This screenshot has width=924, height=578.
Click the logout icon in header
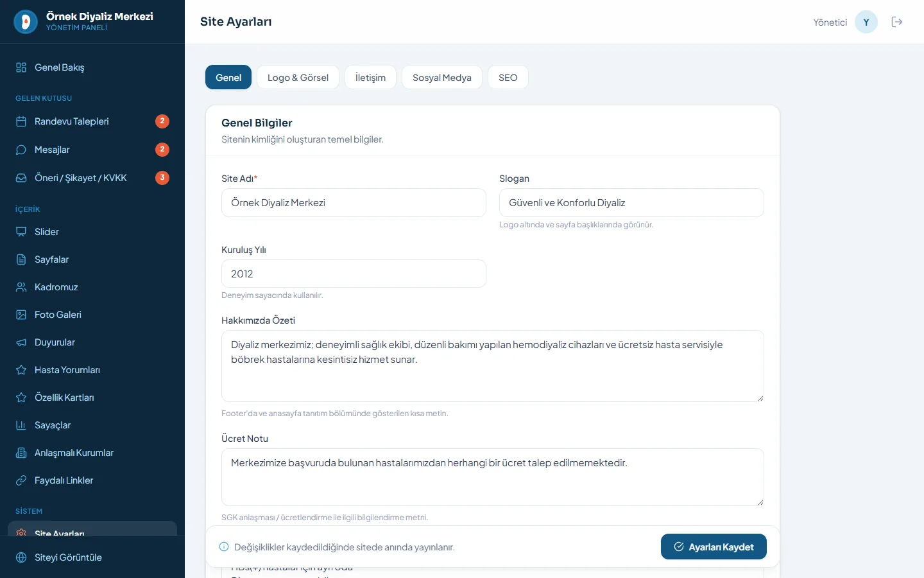[x=897, y=22]
